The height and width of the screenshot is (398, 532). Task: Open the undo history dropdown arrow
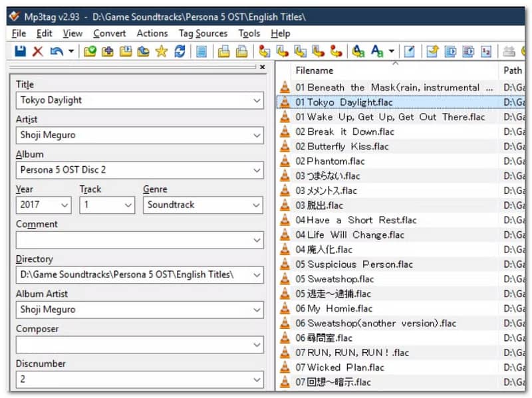(71, 51)
